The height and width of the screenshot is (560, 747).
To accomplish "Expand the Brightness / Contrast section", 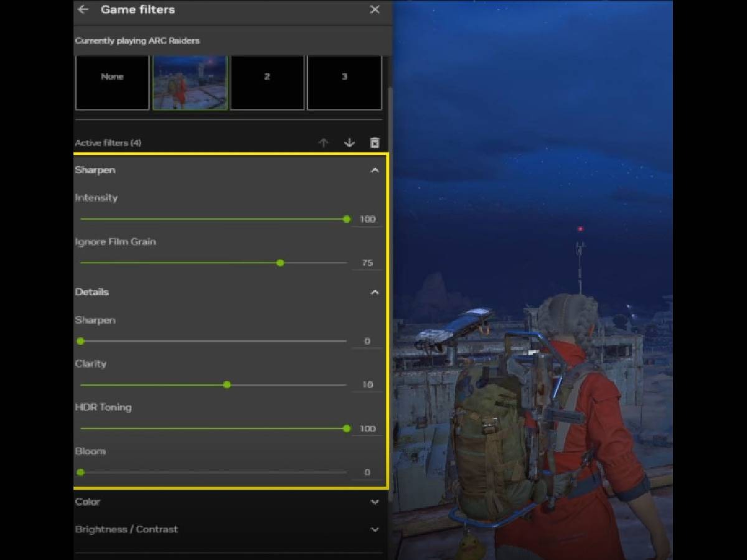I will pos(374,530).
